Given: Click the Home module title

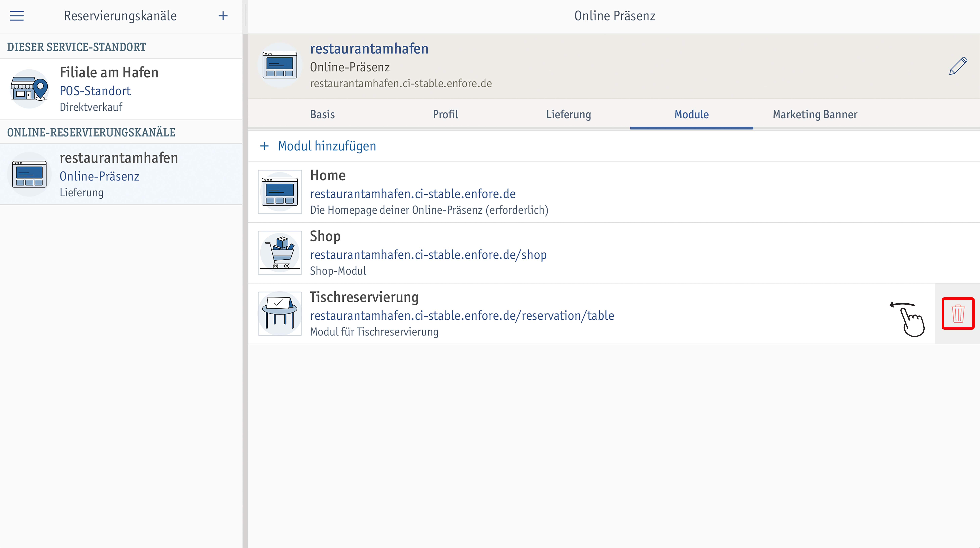Looking at the screenshot, I should (328, 175).
